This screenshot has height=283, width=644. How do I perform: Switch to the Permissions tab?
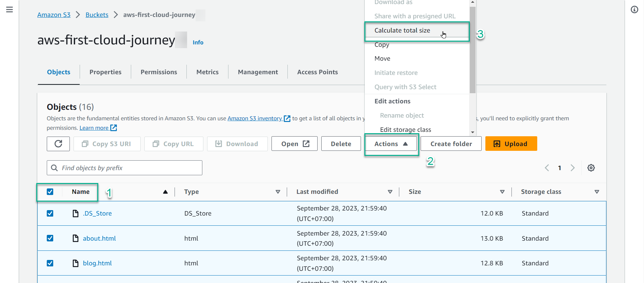tap(159, 72)
